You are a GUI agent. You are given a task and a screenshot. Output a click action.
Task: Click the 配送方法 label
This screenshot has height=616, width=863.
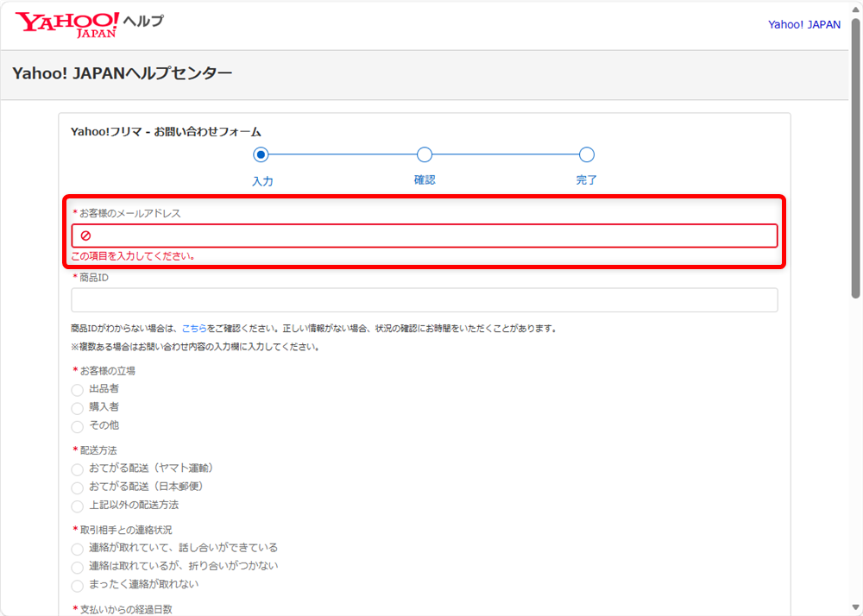coord(98,450)
